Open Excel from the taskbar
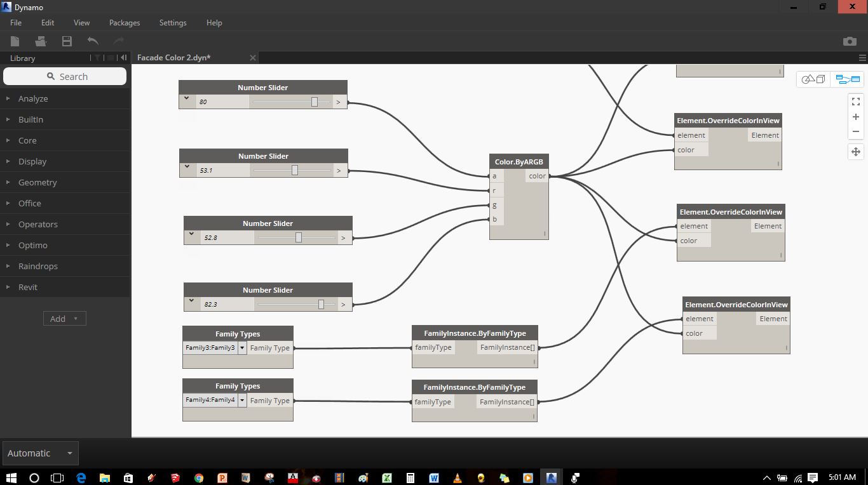868x485 pixels. click(x=386, y=477)
